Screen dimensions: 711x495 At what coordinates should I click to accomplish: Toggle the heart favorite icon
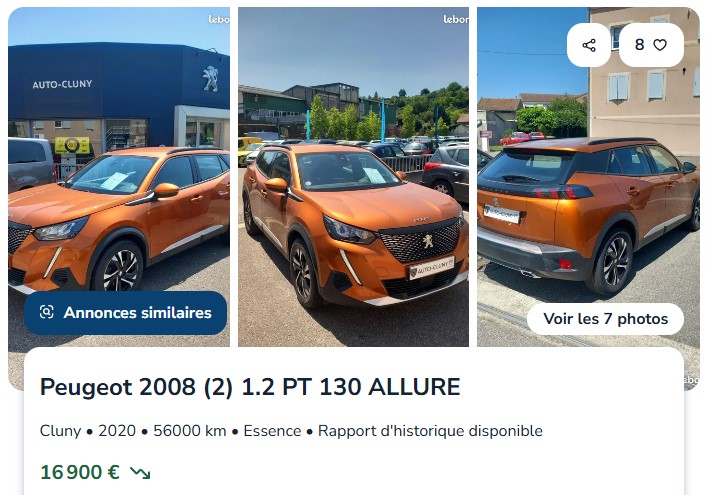[x=660, y=45]
